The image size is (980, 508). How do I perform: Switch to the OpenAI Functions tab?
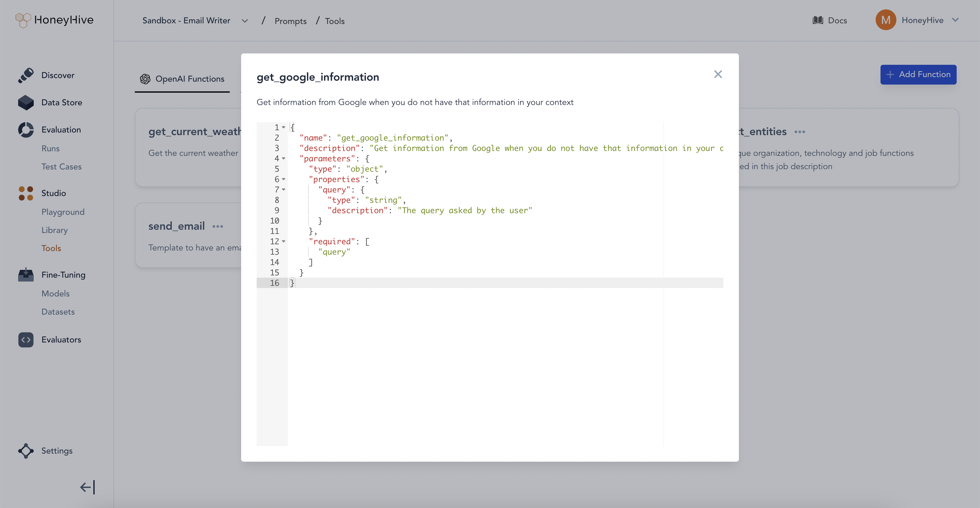pyautogui.click(x=182, y=79)
